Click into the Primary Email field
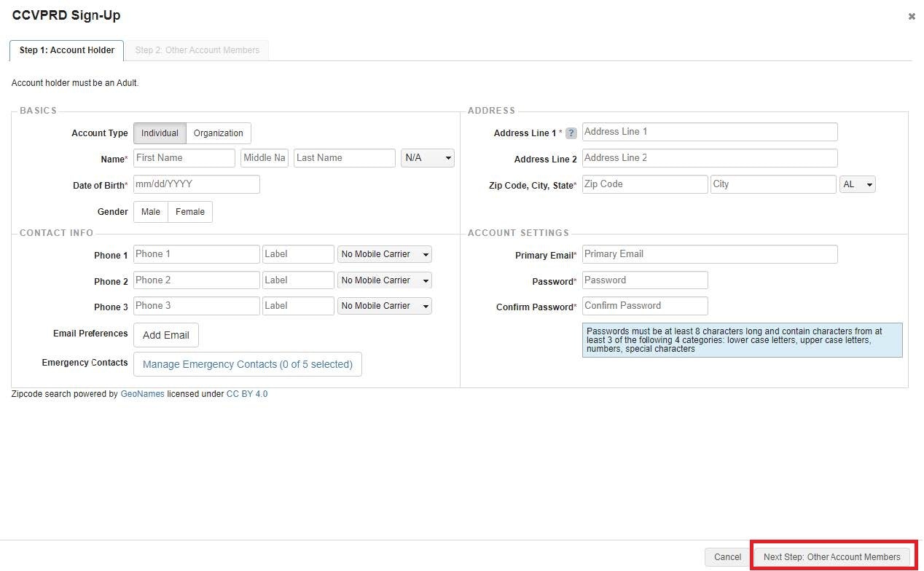This screenshot has height=571, width=924. coord(710,254)
